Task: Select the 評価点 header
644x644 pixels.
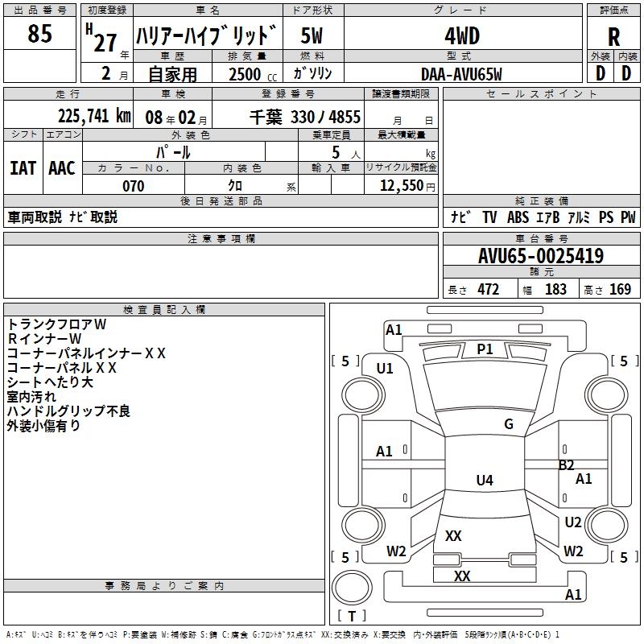Action: (613, 10)
